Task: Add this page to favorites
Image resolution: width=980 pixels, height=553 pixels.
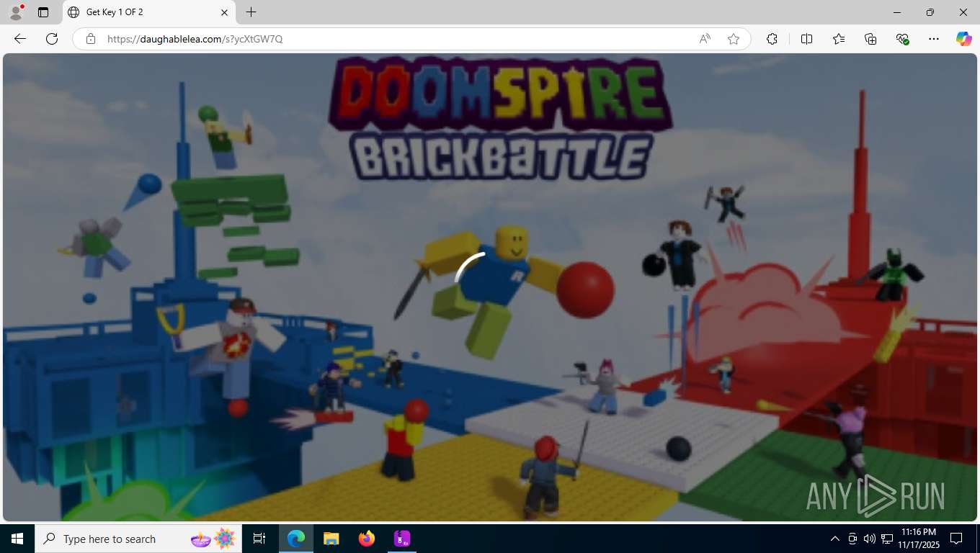Action: coord(734,39)
